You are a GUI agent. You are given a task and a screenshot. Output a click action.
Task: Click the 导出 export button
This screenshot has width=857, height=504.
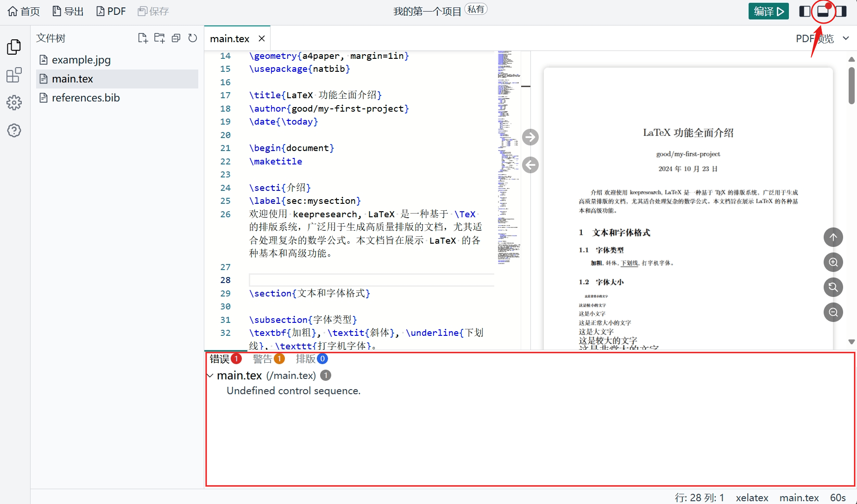click(68, 11)
